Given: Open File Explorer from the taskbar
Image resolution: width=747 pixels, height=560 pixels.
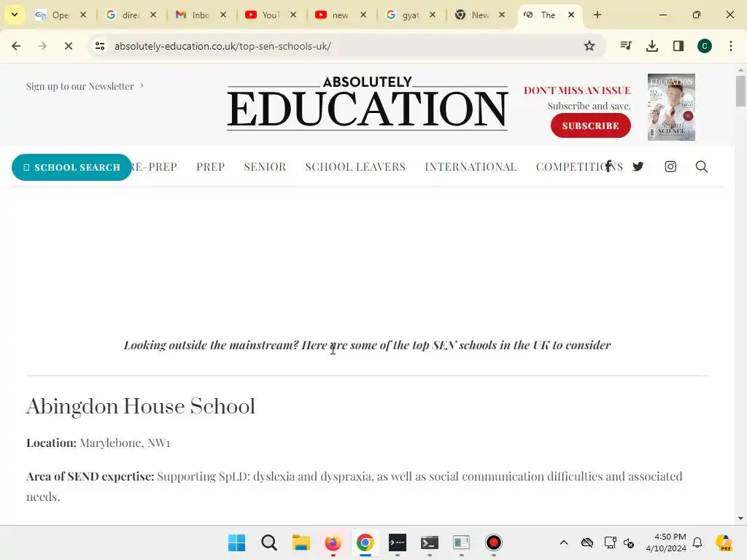Looking at the screenshot, I should tap(301, 542).
